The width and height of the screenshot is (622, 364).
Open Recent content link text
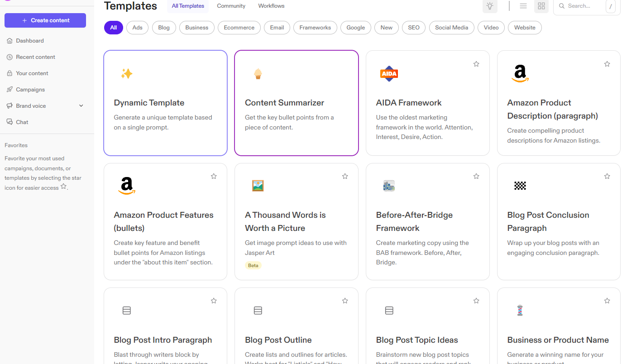[x=36, y=57]
